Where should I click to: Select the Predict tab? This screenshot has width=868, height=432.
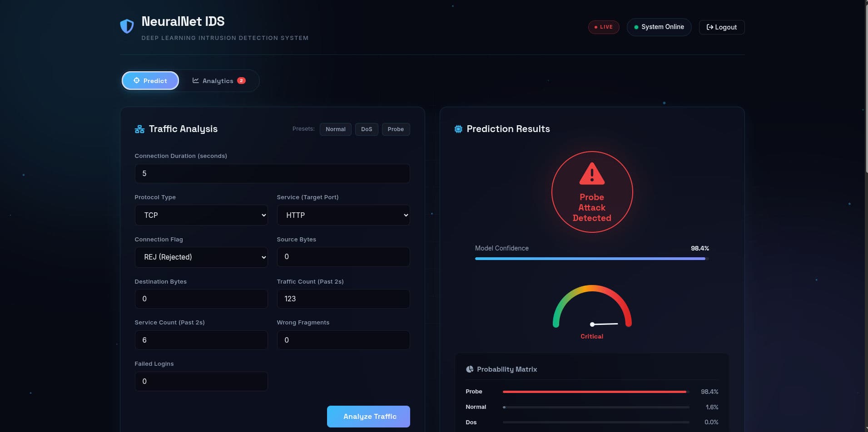(150, 80)
